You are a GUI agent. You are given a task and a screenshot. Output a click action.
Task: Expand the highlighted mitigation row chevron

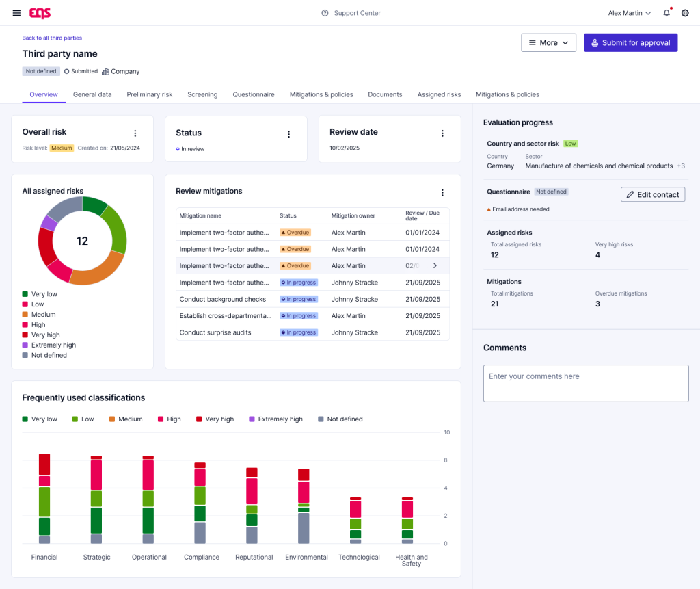tap(435, 265)
